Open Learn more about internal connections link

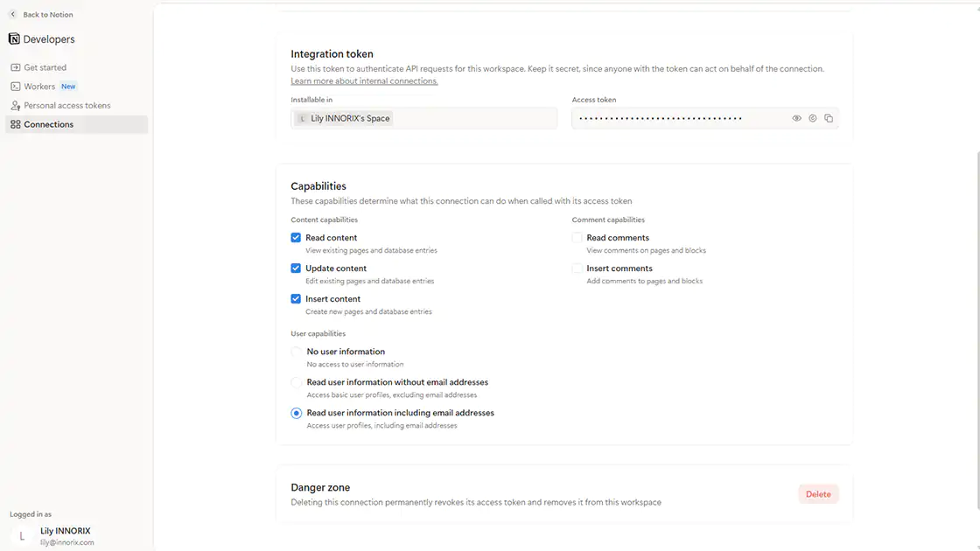point(364,81)
